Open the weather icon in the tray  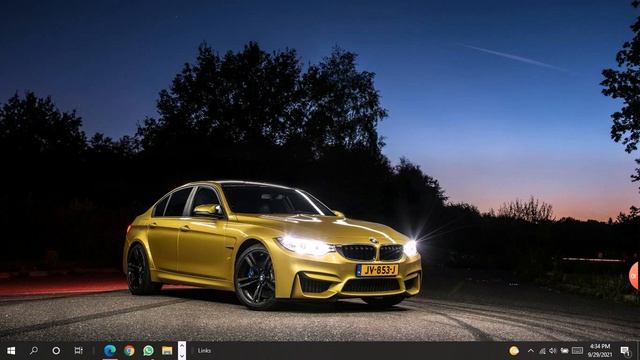tap(514, 351)
